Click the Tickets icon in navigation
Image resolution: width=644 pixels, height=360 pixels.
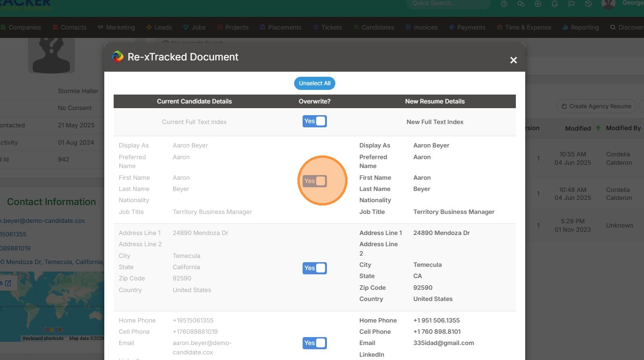316,27
